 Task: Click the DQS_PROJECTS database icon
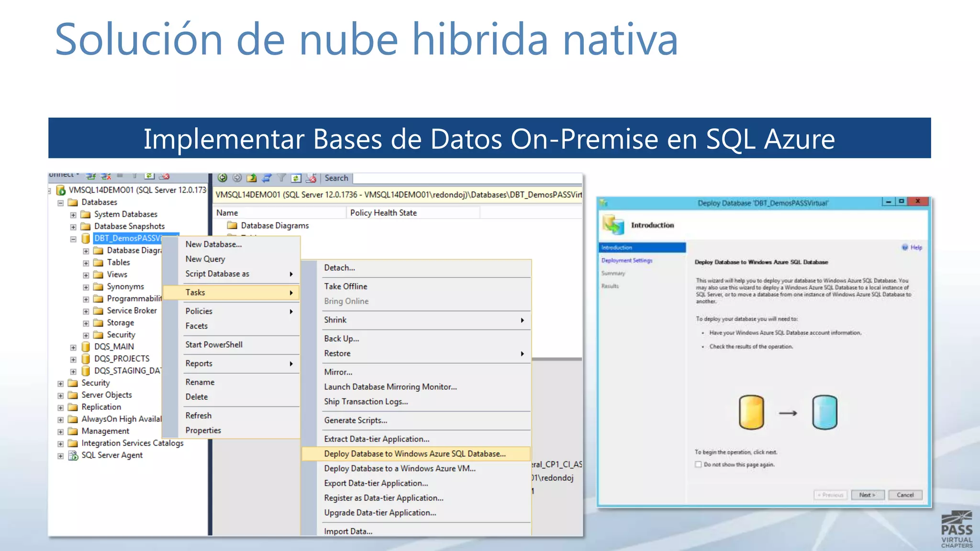[86, 359]
